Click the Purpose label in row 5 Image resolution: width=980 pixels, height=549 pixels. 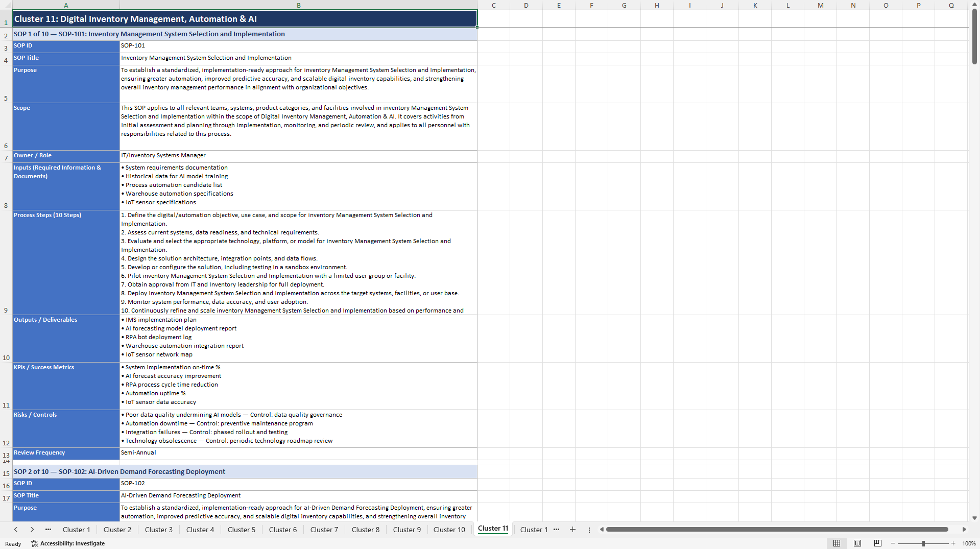66,84
